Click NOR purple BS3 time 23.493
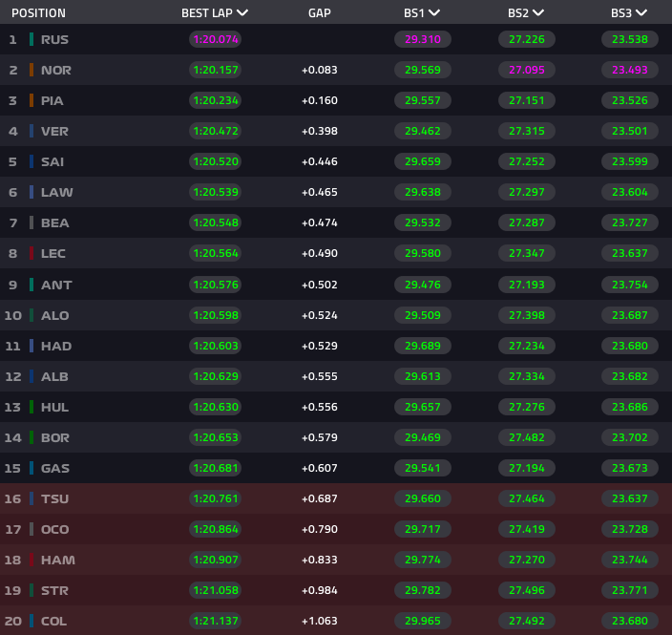 629,70
